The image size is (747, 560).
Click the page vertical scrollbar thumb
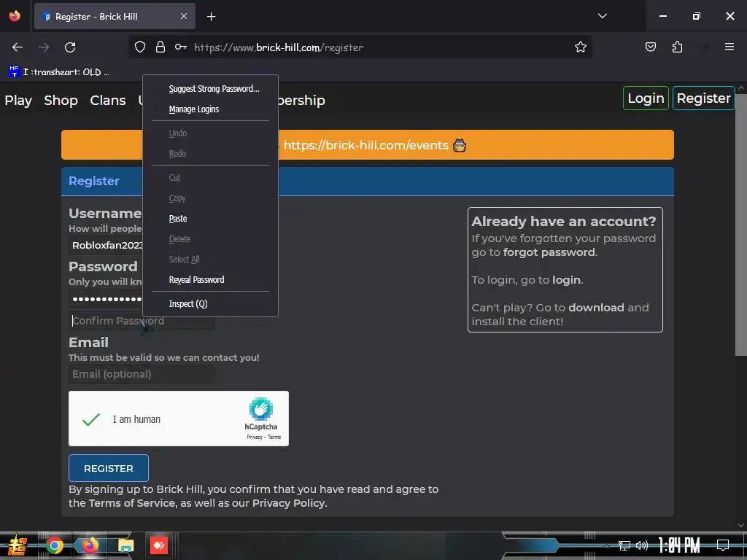point(741,224)
